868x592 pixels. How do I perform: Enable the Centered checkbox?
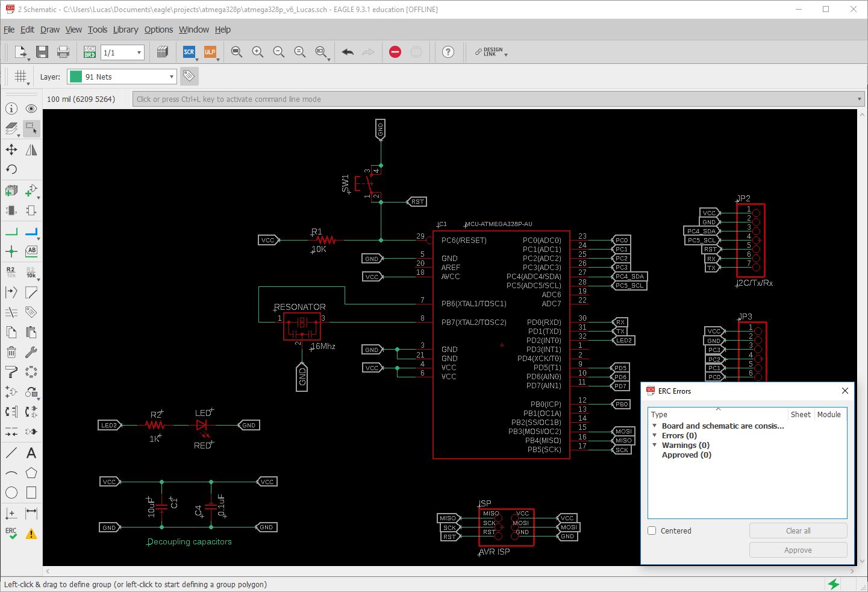tap(652, 531)
